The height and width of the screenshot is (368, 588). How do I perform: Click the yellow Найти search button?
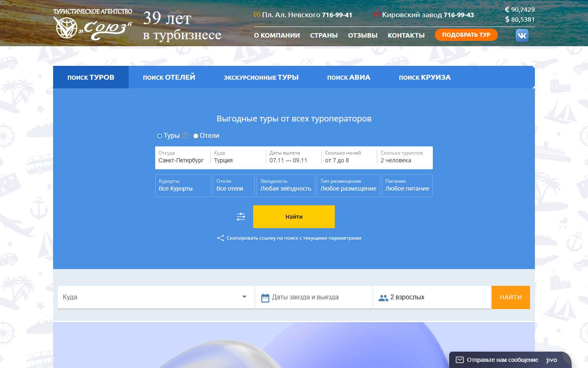pyautogui.click(x=294, y=217)
